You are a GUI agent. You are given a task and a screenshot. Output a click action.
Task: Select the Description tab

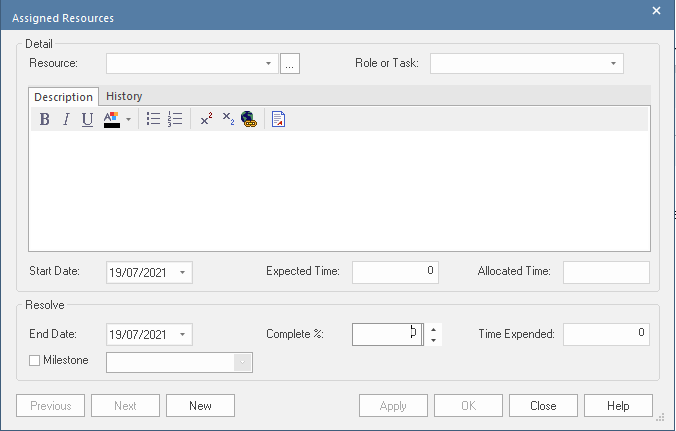pyautogui.click(x=63, y=97)
